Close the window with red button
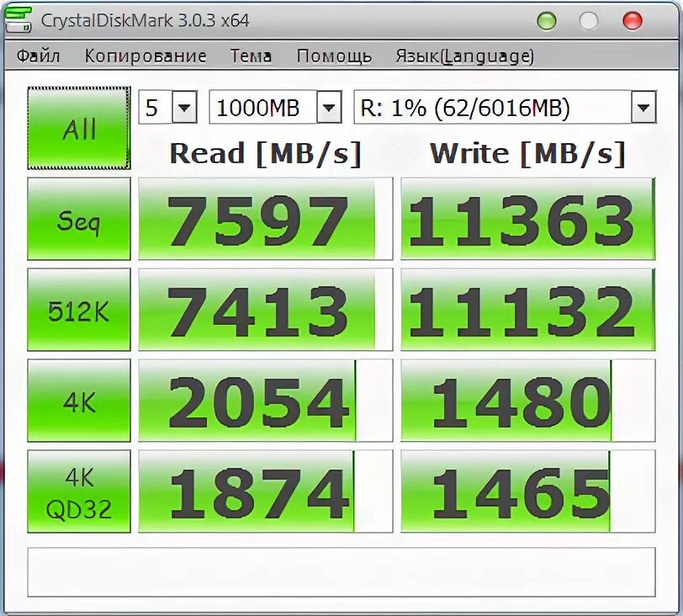The height and width of the screenshot is (616, 683). 632,20
